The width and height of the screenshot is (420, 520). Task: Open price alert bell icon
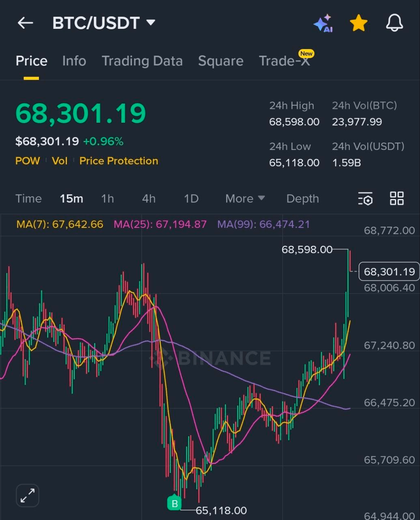[394, 23]
